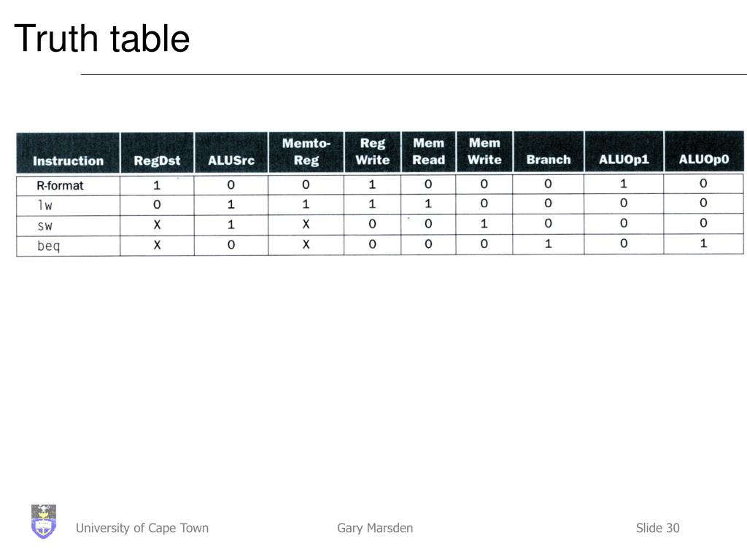Click the "Truth table" slide title
Image resolution: width=747 pixels, height=560 pixels.
102,39
